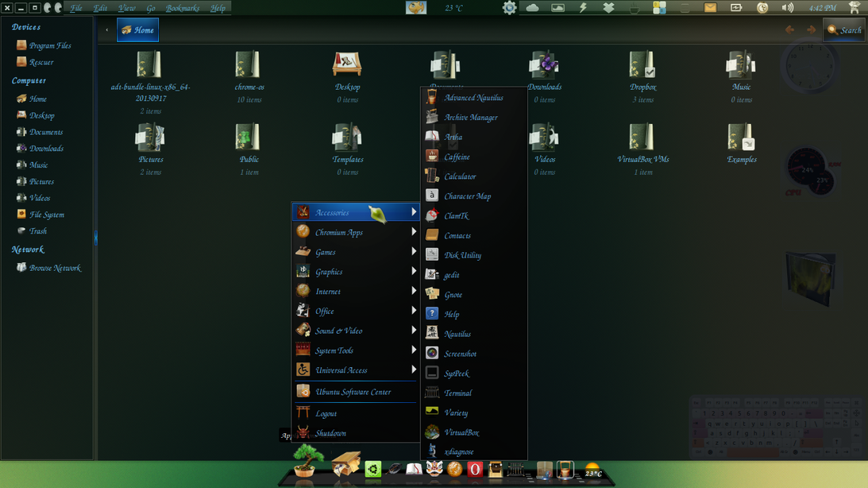Expand the System Tools submenu

355,350
